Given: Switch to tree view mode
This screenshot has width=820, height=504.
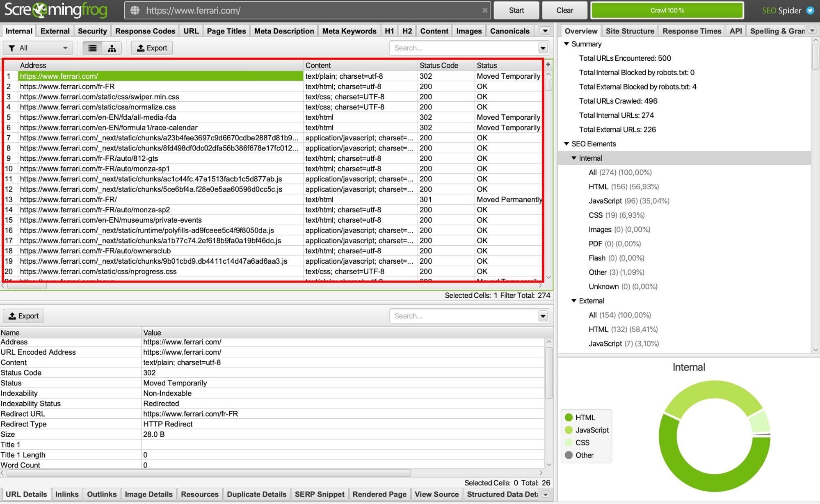Looking at the screenshot, I should (x=111, y=48).
